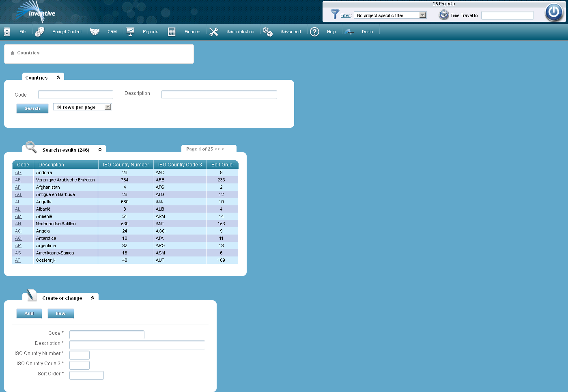Click the Time Travel globe icon

pyautogui.click(x=443, y=15)
